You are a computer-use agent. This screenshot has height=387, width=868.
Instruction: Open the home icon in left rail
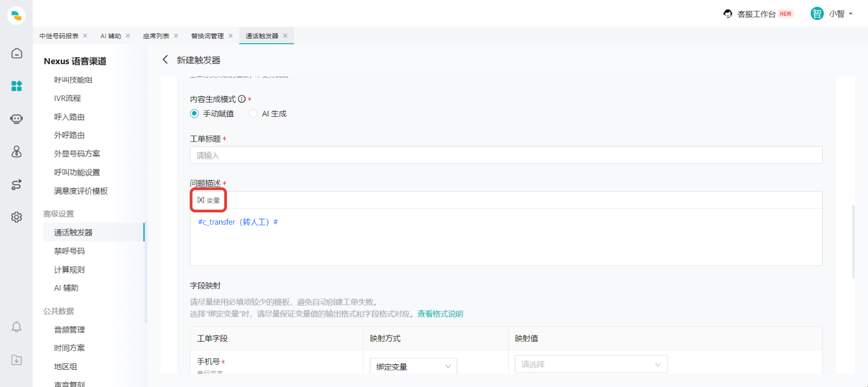(17, 53)
